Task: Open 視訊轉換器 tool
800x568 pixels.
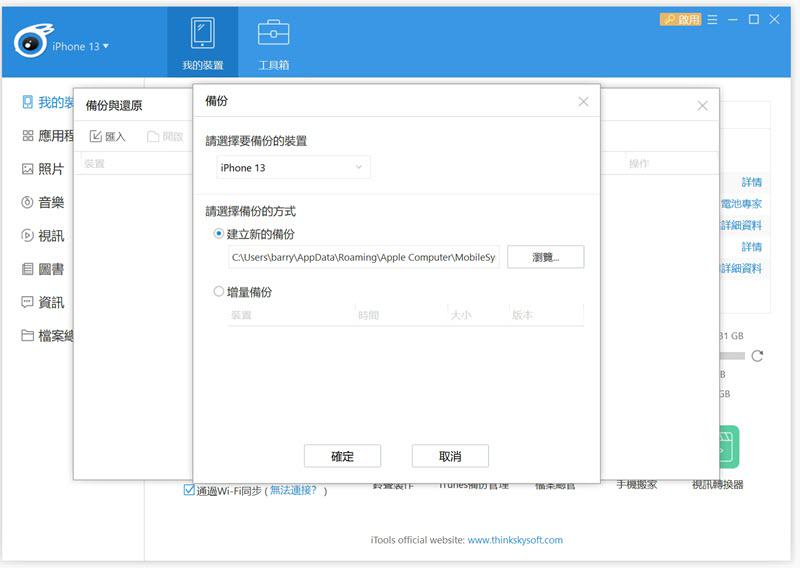Action: 718,485
